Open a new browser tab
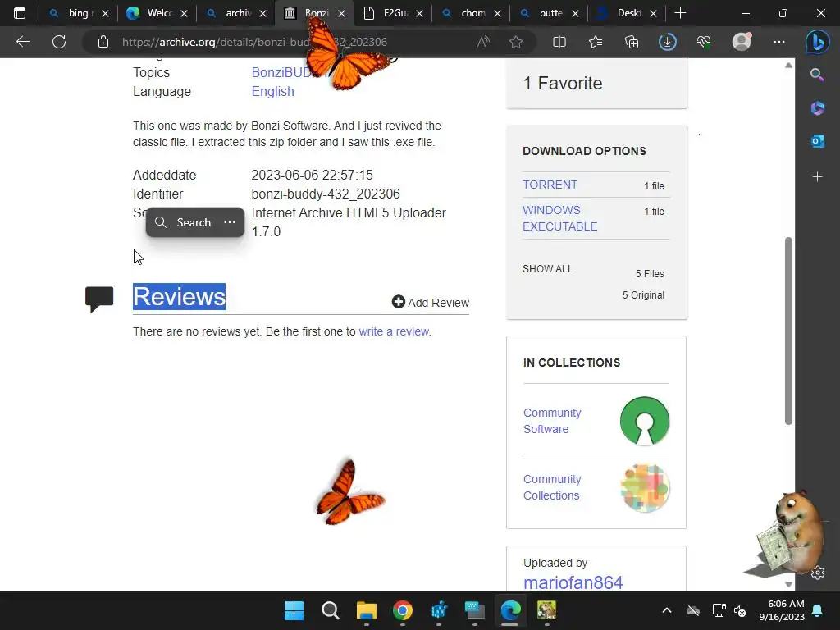Image resolution: width=840 pixels, height=630 pixels. (x=680, y=13)
